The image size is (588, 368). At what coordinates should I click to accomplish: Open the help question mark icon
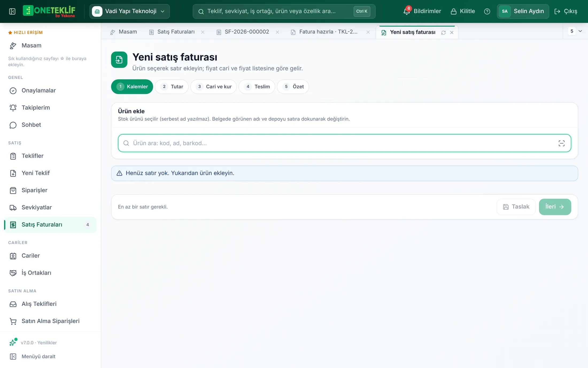click(487, 11)
